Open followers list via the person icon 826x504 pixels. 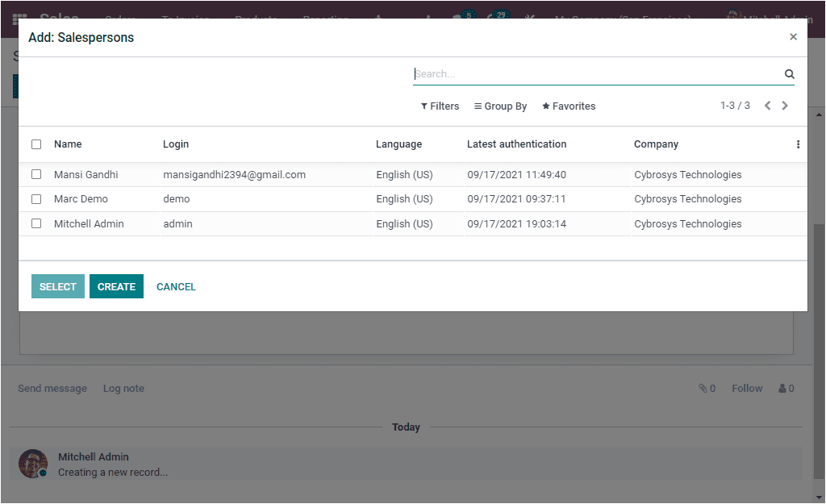pyautogui.click(x=781, y=388)
